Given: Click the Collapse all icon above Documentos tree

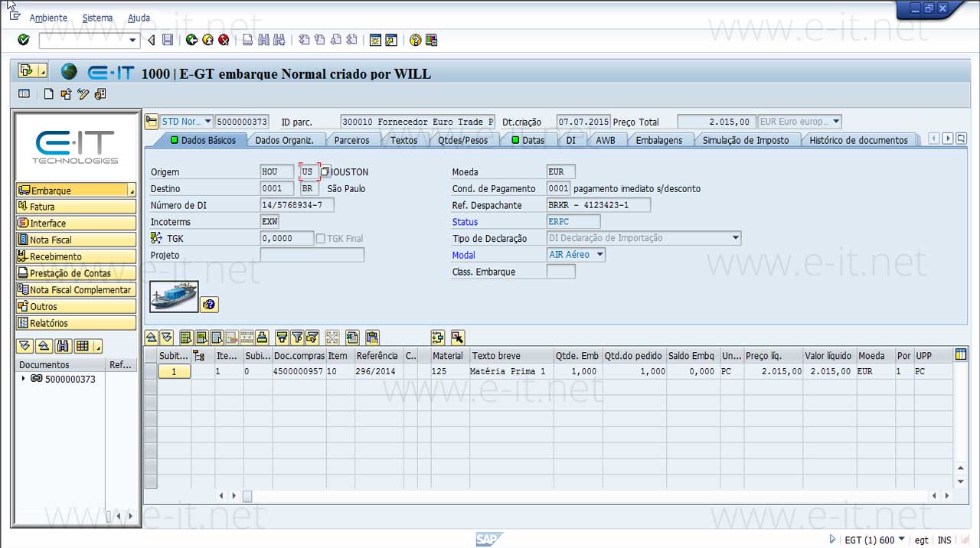Looking at the screenshot, I should 44,346.
